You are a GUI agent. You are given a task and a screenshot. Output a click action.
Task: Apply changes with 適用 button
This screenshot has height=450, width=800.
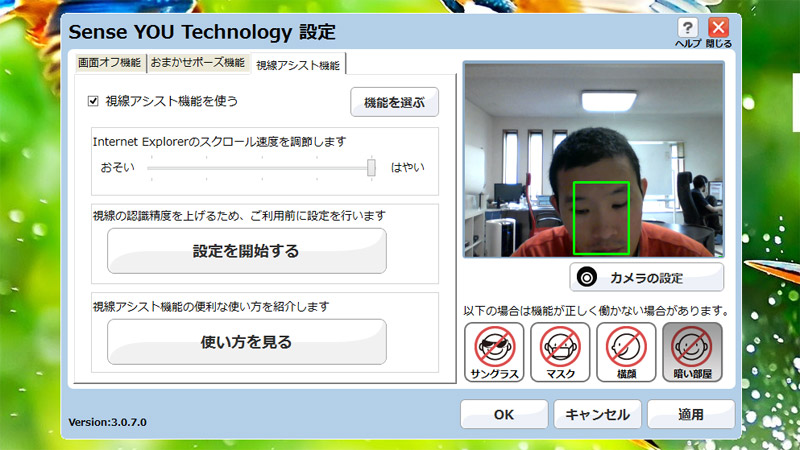tap(691, 414)
